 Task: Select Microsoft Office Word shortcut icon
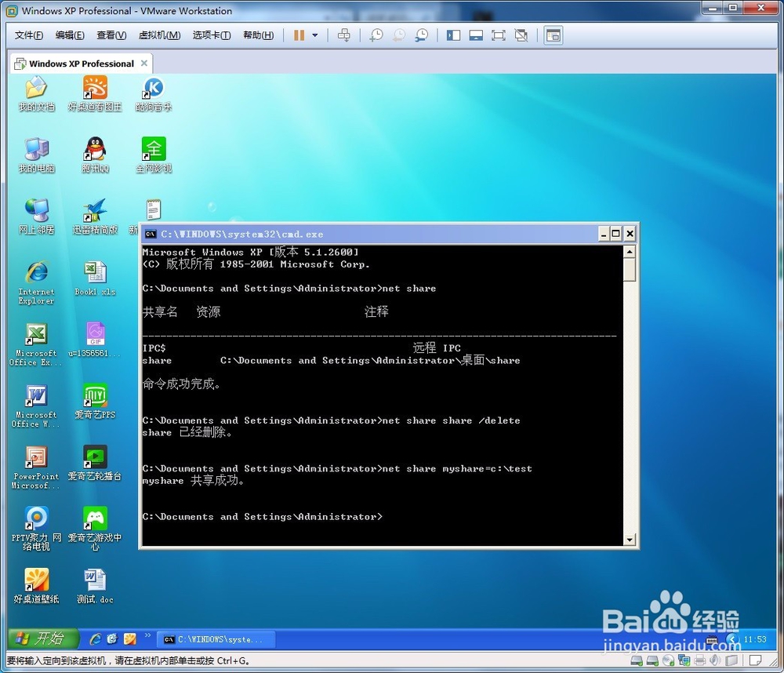[x=35, y=406]
